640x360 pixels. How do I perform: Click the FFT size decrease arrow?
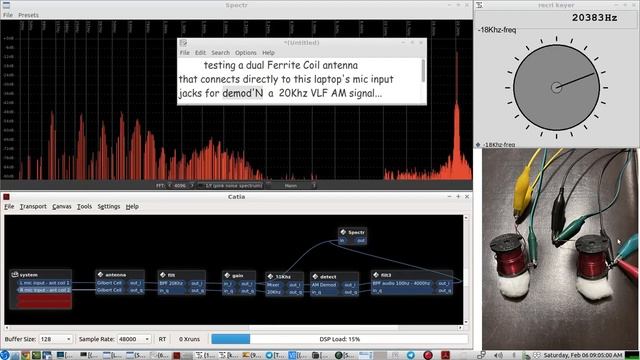[169, 186]
